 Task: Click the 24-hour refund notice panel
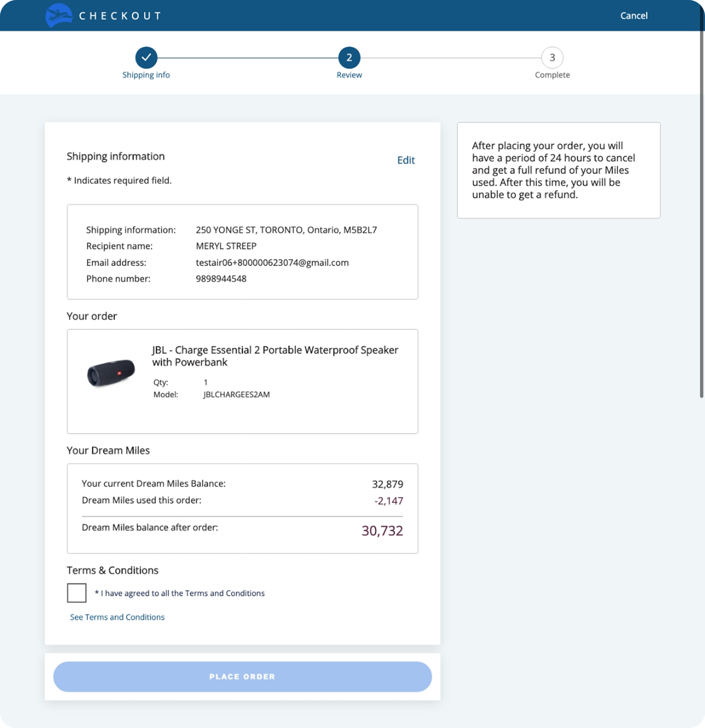[x=558, y=169]
